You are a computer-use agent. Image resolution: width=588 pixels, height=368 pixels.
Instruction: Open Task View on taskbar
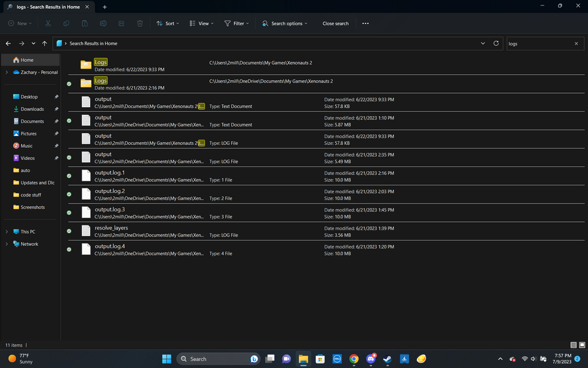click(x=270, y=359)
